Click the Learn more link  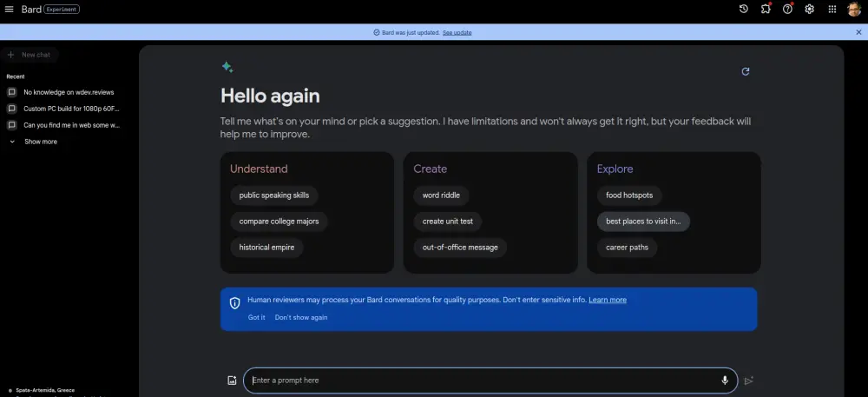point(608,300)
